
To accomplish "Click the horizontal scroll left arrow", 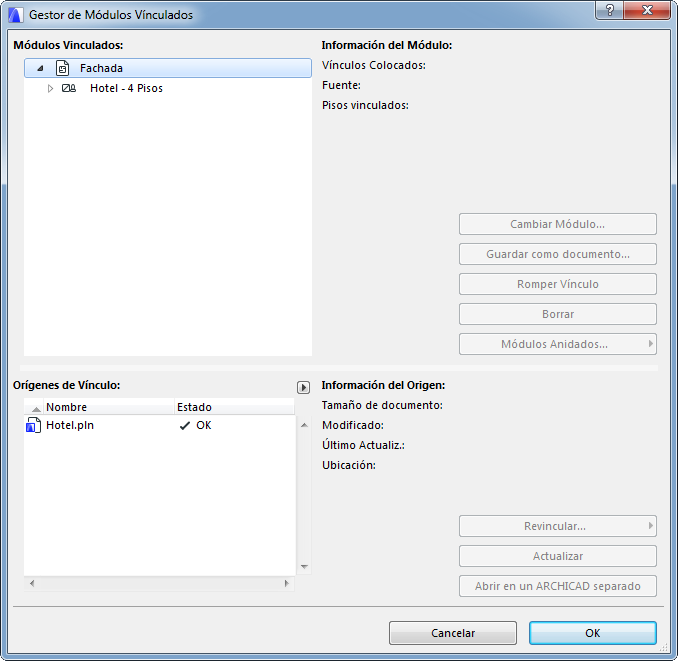I will 32,584.
